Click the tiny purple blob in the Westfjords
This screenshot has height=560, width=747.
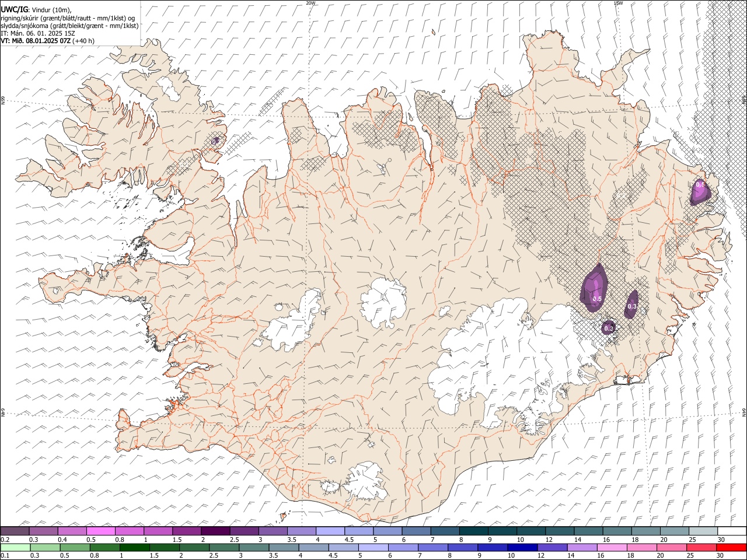(x=215, y=141)
